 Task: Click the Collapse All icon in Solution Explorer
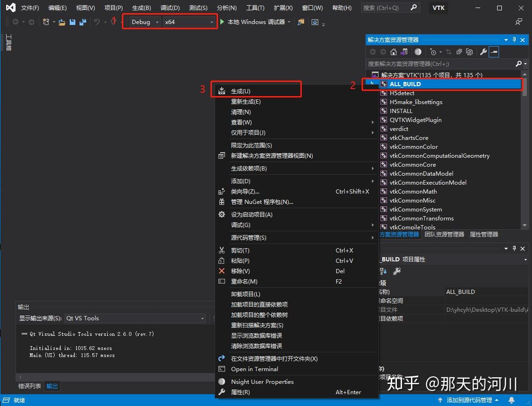[x=459, y=52]
